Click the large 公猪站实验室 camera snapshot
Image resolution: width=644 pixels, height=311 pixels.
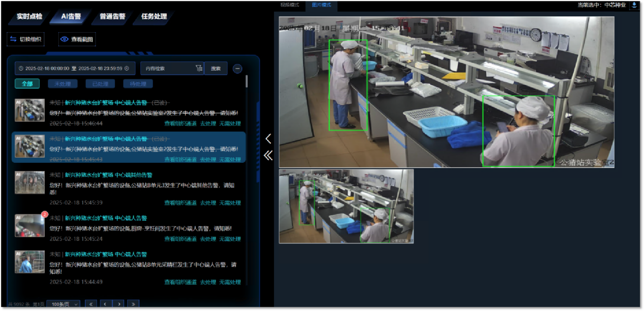tap(447, 92)
